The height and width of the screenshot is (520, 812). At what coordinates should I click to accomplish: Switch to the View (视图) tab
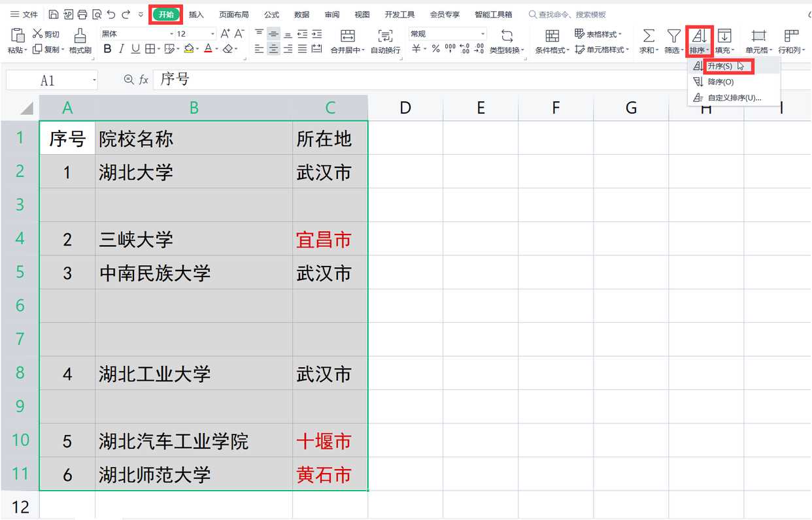point(362,14)
